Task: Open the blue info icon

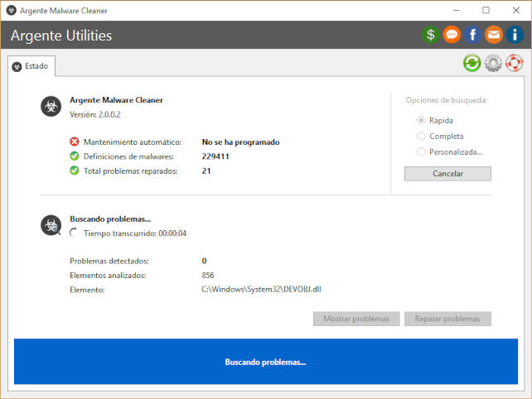Action: tap(515, 35)
